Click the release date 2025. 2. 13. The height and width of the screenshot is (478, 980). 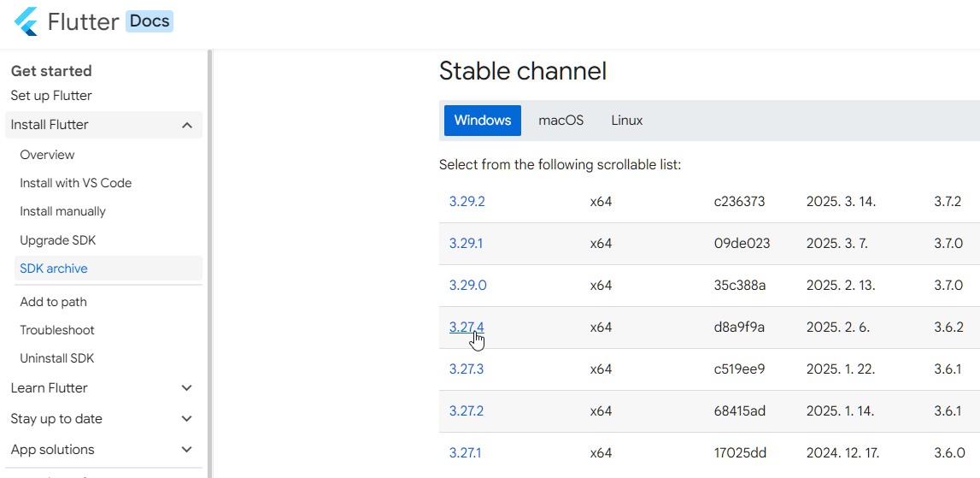(x=841, y=286)
